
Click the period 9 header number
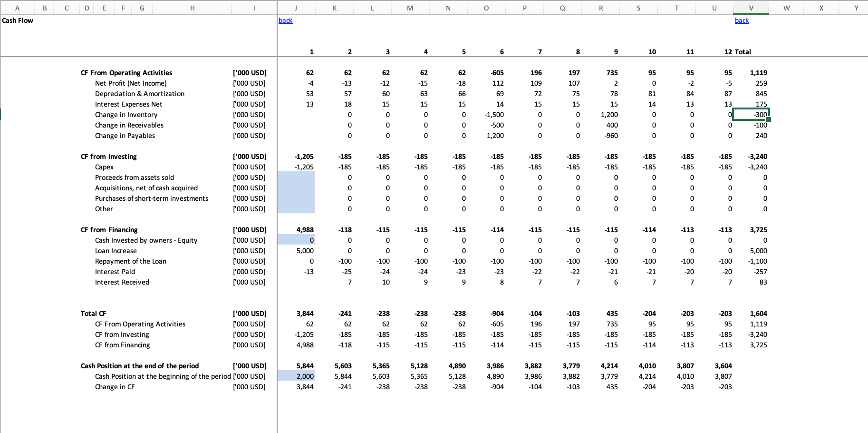coord(616,52)
